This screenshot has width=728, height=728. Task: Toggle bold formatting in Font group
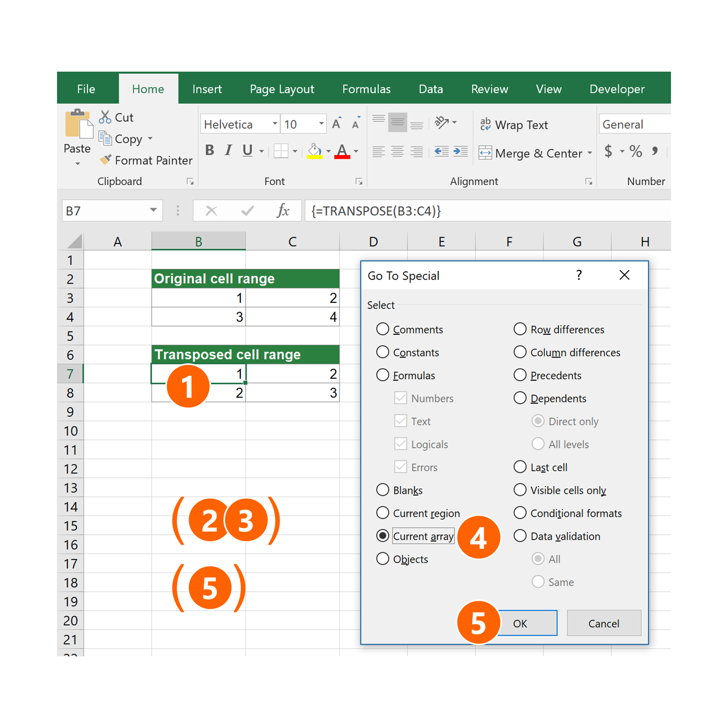click(210, 151)
